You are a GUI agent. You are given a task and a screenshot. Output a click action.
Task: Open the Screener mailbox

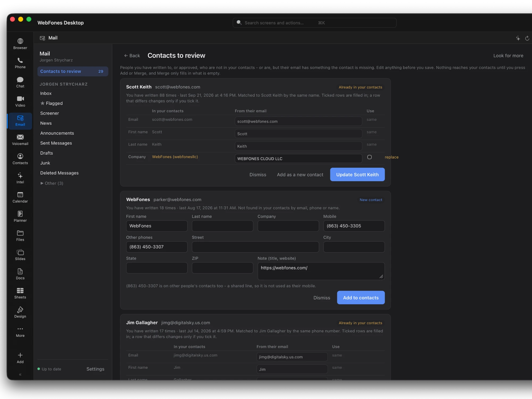pyautogui.click(x=50, y=113)
